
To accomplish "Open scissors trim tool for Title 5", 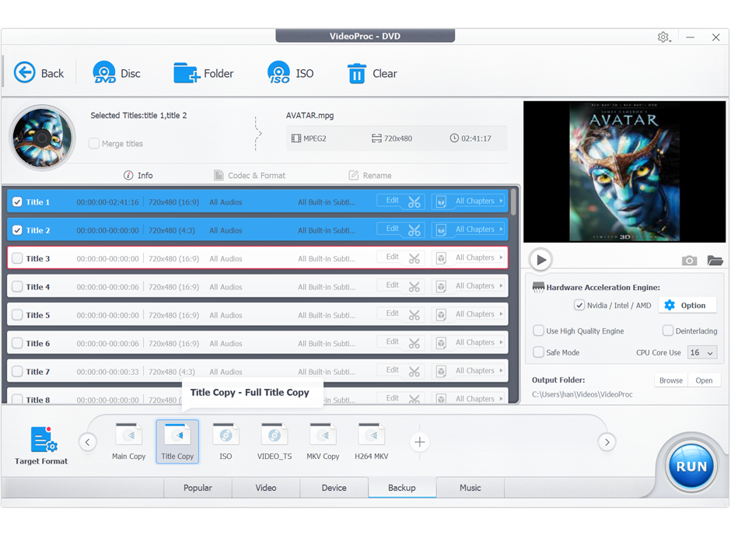I will tap(414, 315).
